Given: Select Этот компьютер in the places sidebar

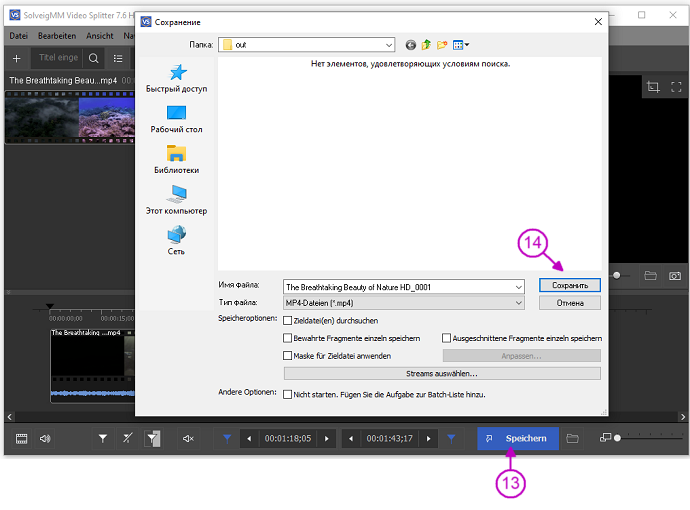Looking at the screenshot, I should 176,200.
